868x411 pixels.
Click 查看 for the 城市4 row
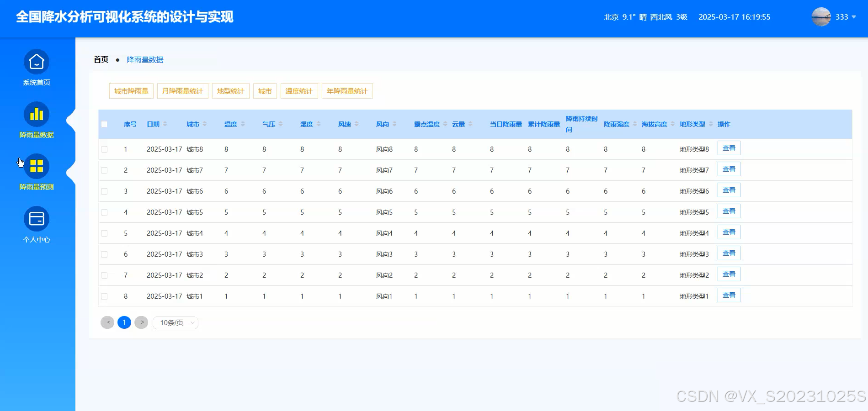pos(729,232)
